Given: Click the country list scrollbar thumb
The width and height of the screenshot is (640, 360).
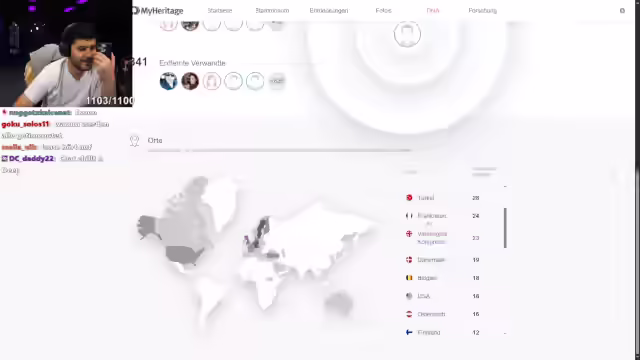Looking at the screenshot, I should [505, 228].
